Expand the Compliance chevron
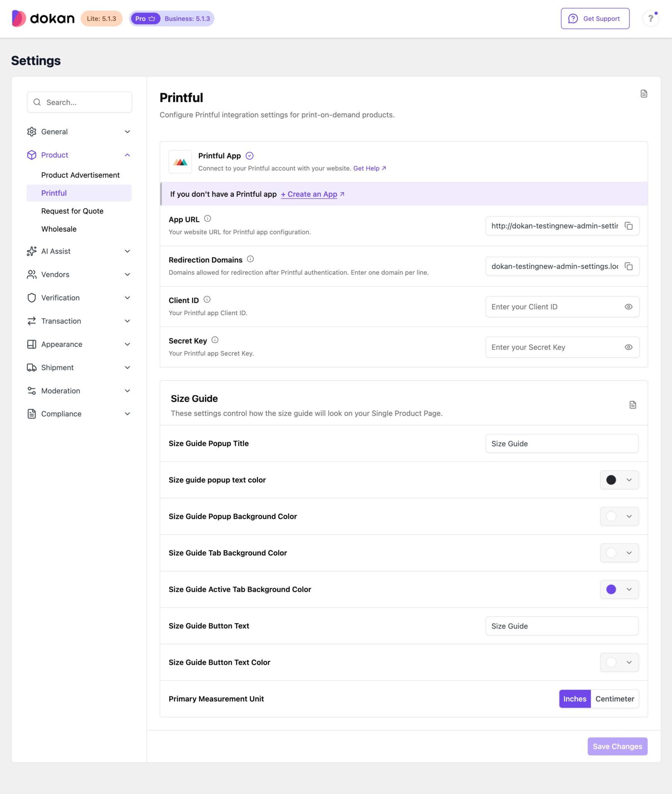The width and height of the screenshot is (672, 794). pos(127,414)
